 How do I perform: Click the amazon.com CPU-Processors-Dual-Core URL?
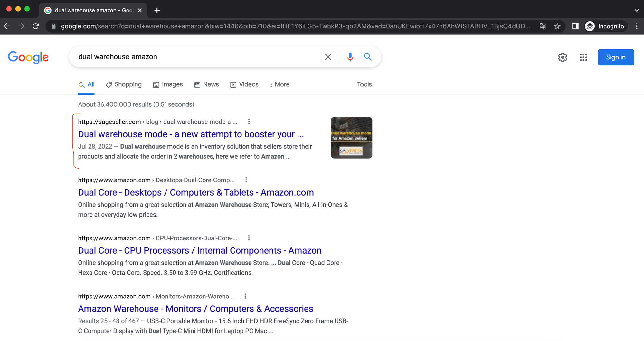pyautogui.click(x=157, y=238)
